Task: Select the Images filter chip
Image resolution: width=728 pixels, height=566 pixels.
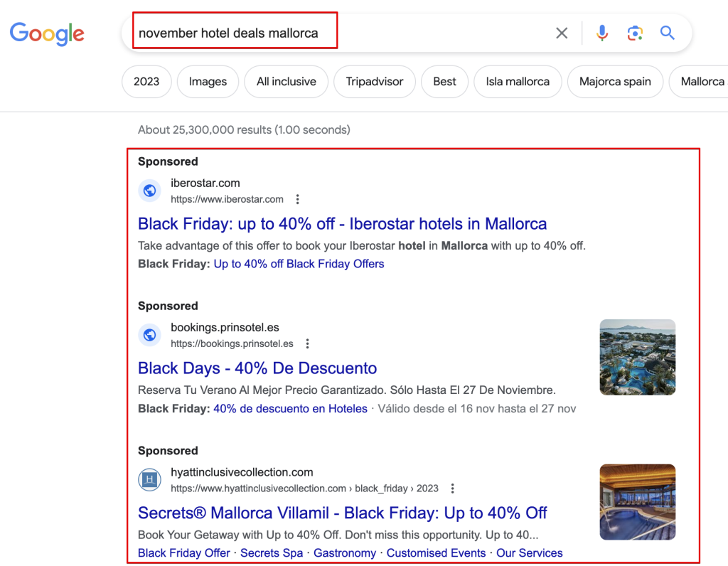Action: pyautogui.click(x=208, y=82)
